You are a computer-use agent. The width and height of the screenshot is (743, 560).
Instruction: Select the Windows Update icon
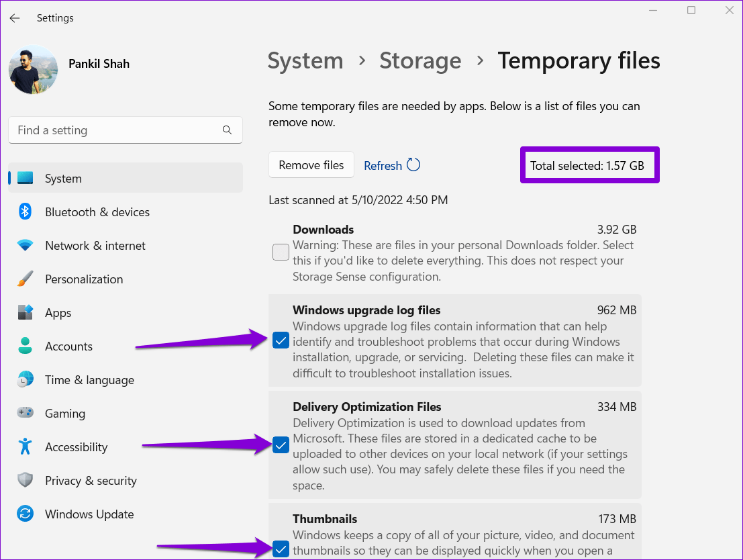25,514
